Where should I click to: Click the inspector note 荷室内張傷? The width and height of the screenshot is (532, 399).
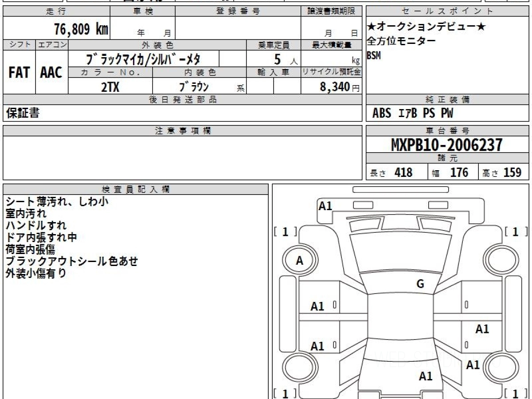[30, 249]
